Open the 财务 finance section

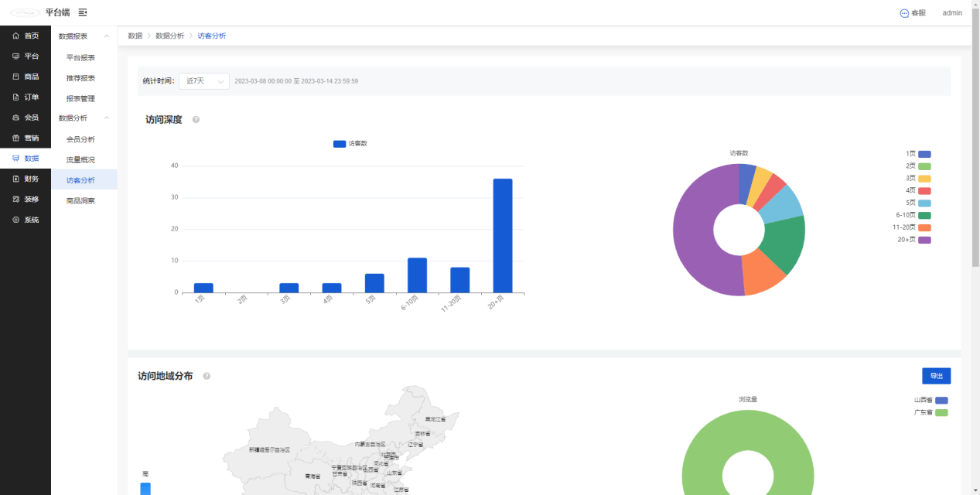coord(26,179)
